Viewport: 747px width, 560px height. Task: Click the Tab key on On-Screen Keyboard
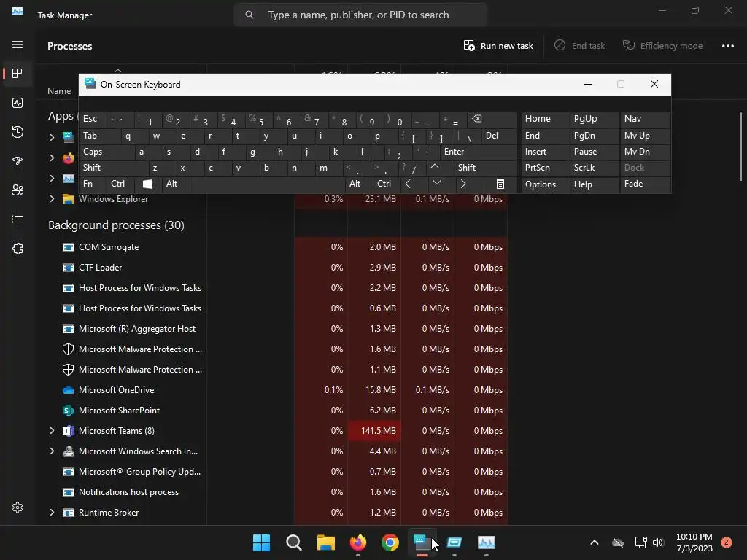99,136
